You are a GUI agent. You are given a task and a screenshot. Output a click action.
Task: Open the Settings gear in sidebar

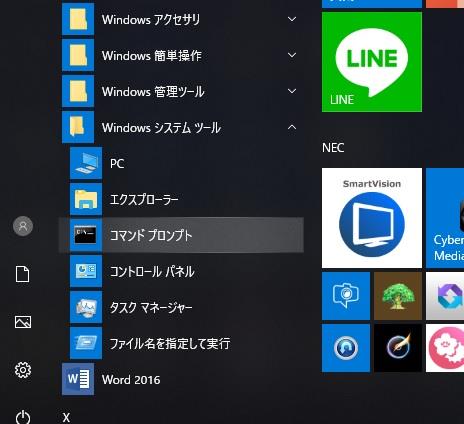23,370
